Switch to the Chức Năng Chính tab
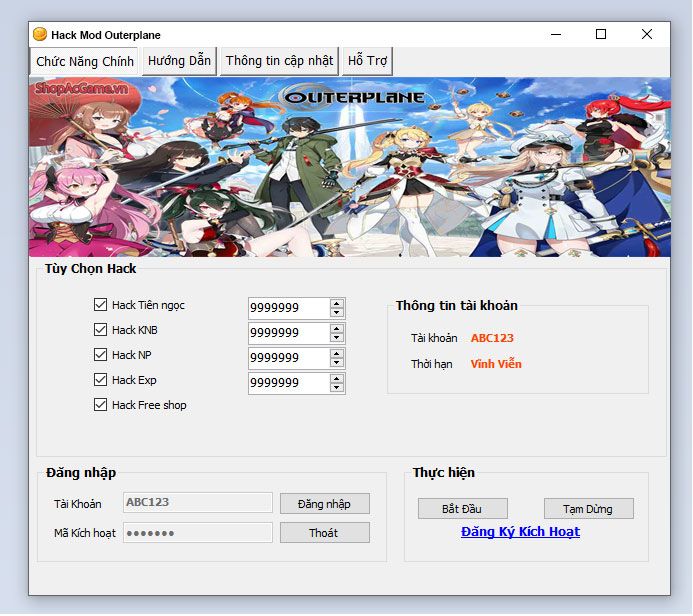 [x=84, y=61]
